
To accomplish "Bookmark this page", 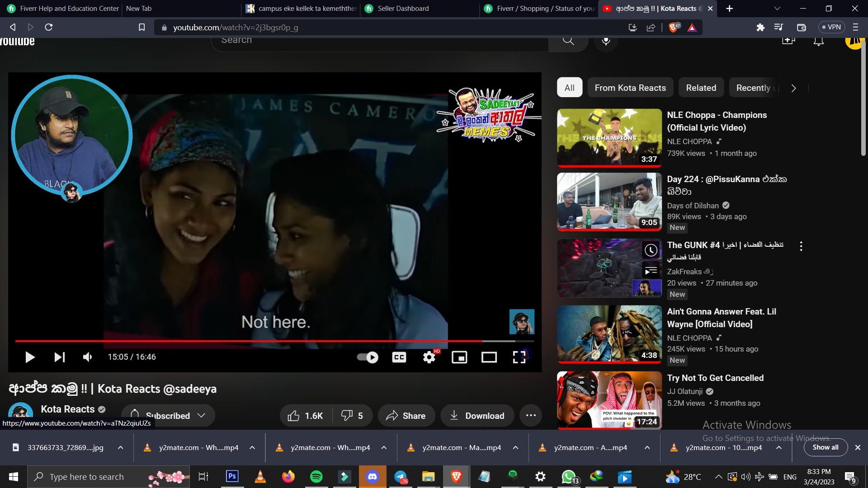I will click(x=142, y=27).
